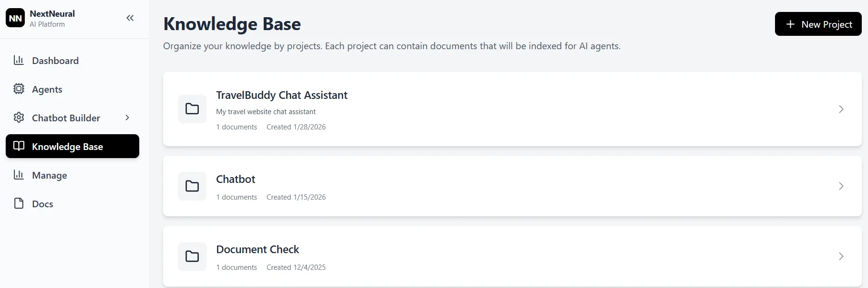Open TravelBuddy Chat Assistant via its right arrow
The width and height of the screenshot is (868, 288).
841,109
